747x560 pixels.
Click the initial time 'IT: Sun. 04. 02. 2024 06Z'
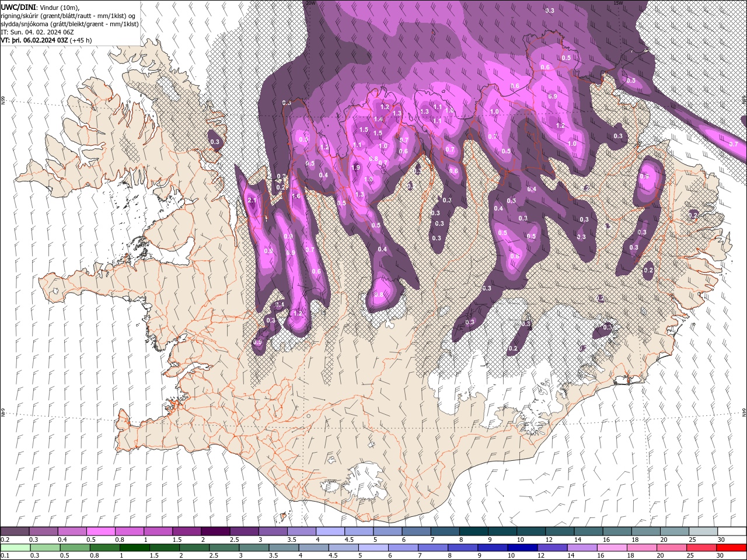point(37,32)
